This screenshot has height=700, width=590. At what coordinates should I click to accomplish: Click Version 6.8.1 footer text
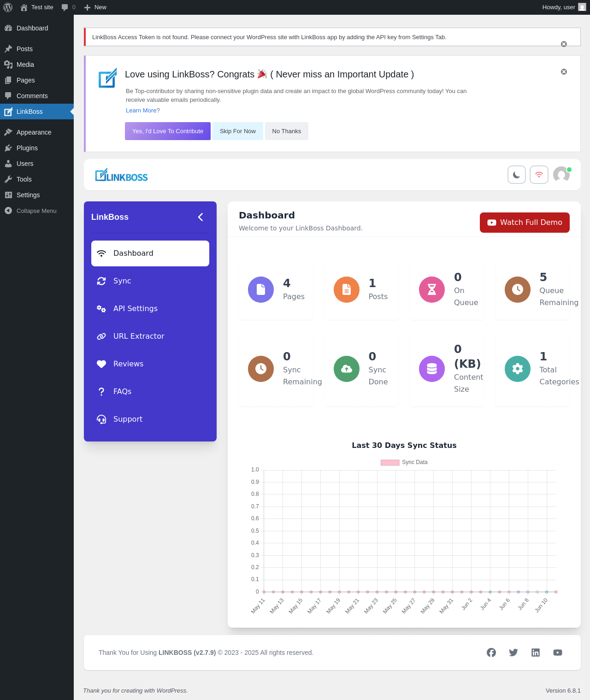pos(563,691)
